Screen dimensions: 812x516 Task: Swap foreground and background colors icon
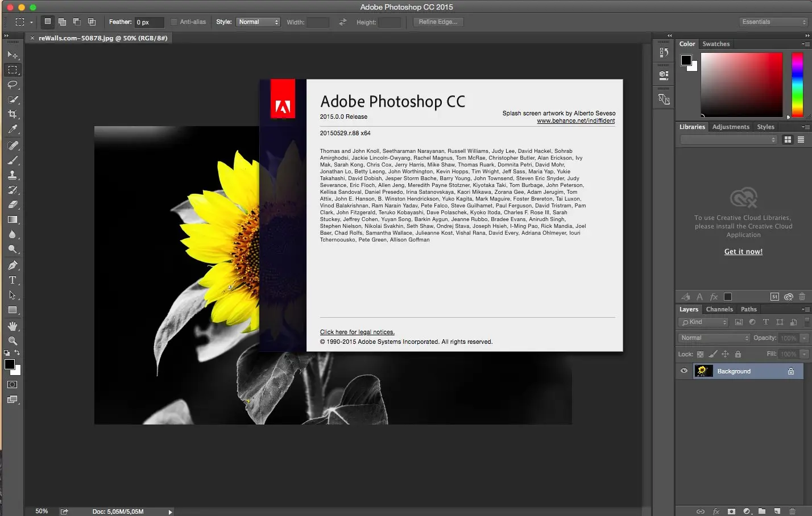click(17, 353)
